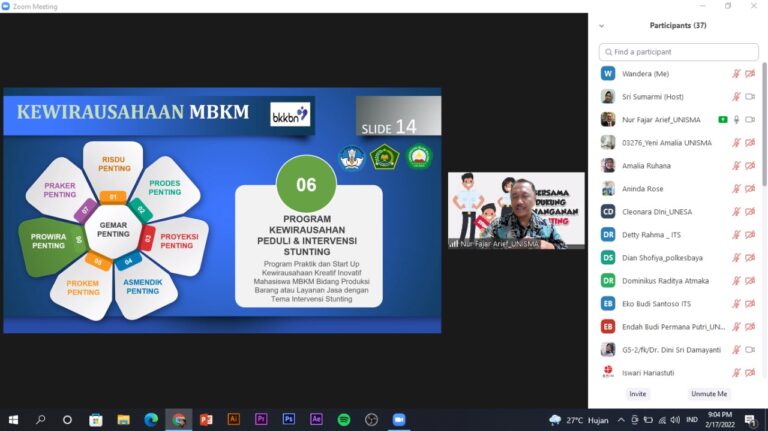Open PowerPoint from the taskbar
The height and width of the screenshot is (431, 768).
pyautogui.click(x=206, y=419)
